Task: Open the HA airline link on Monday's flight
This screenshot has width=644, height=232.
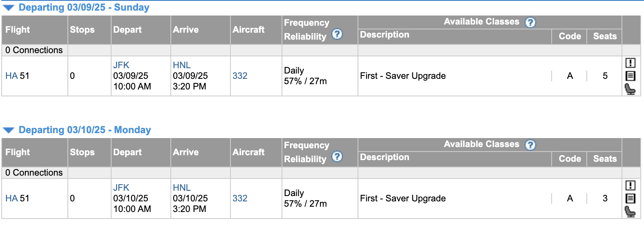Action: click(11, 199)
